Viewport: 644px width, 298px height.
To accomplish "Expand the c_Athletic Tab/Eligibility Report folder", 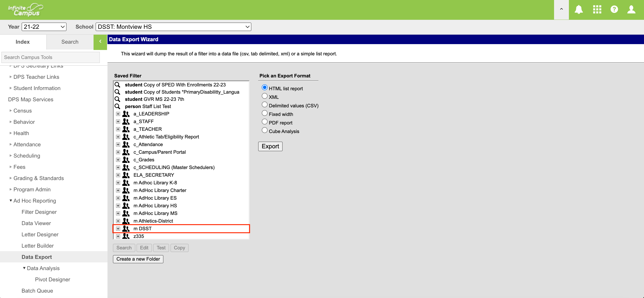I will pyautogui.click(x=118, y=137).
